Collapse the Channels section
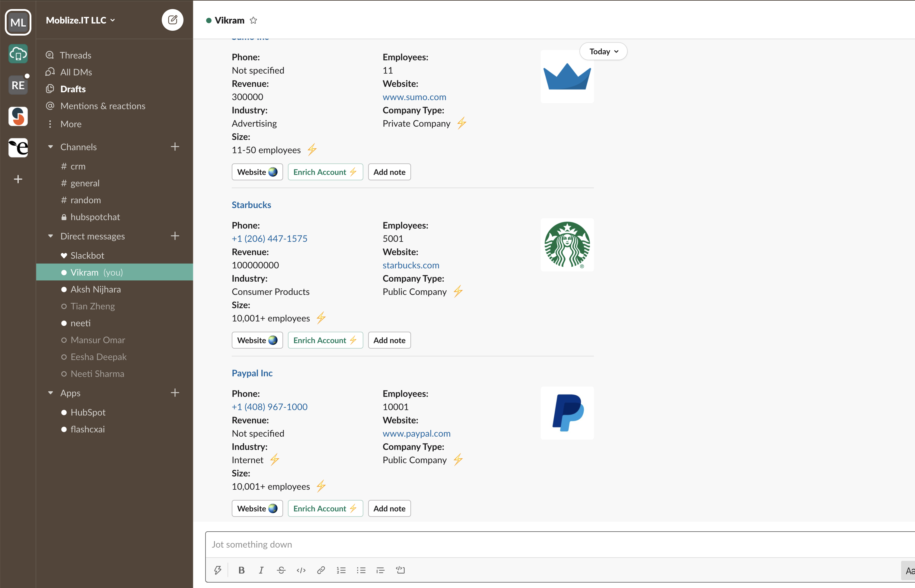915x588 pixels. 50,147
